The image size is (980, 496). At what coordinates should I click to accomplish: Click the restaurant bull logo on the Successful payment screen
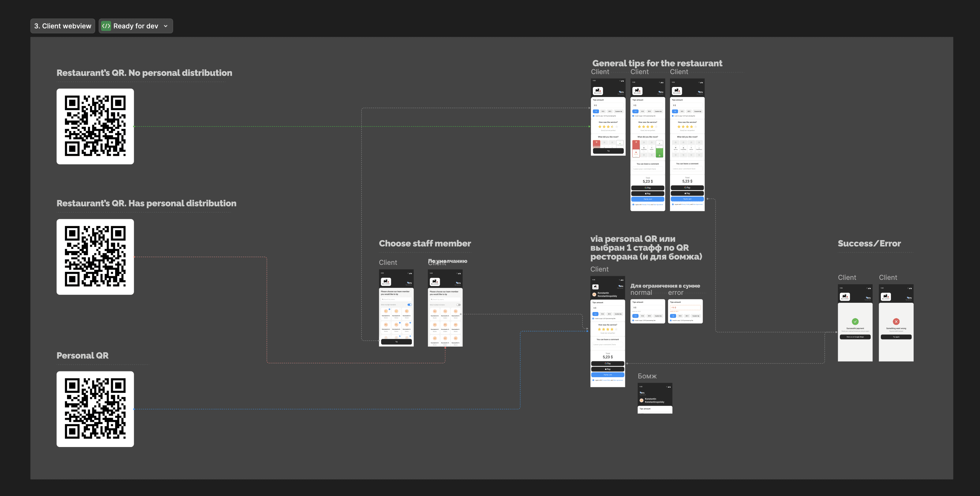844,297
